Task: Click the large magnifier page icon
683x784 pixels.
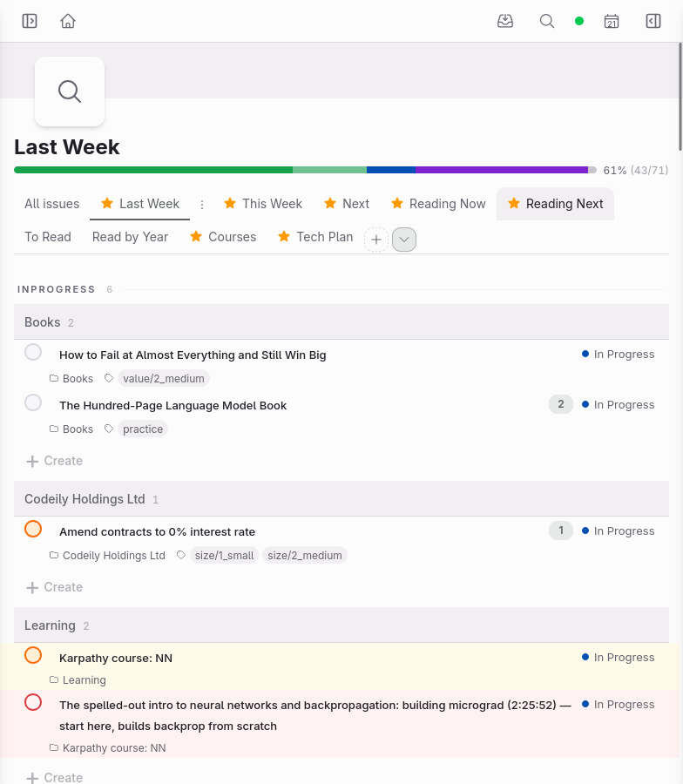Action: click(70, 91)
